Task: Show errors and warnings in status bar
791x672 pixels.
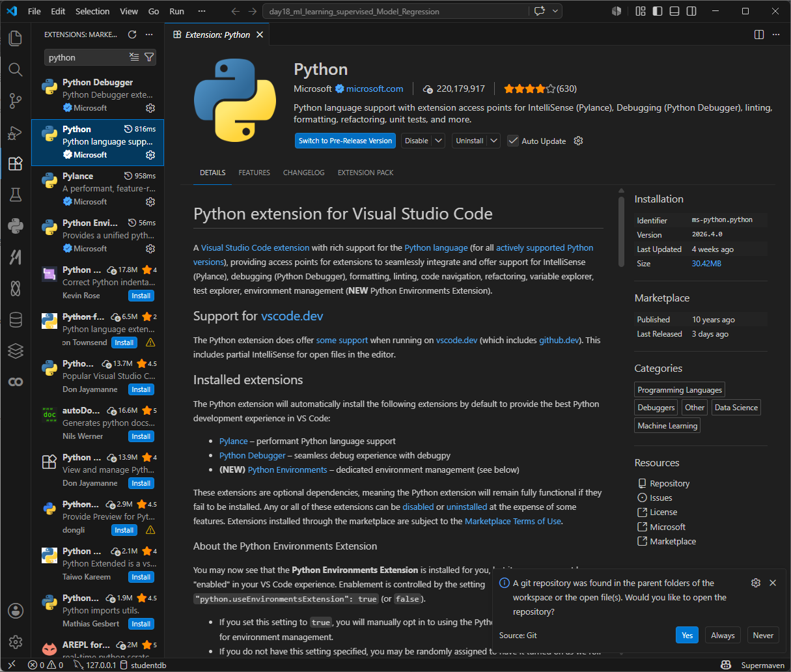Action: tap(46, 665)
